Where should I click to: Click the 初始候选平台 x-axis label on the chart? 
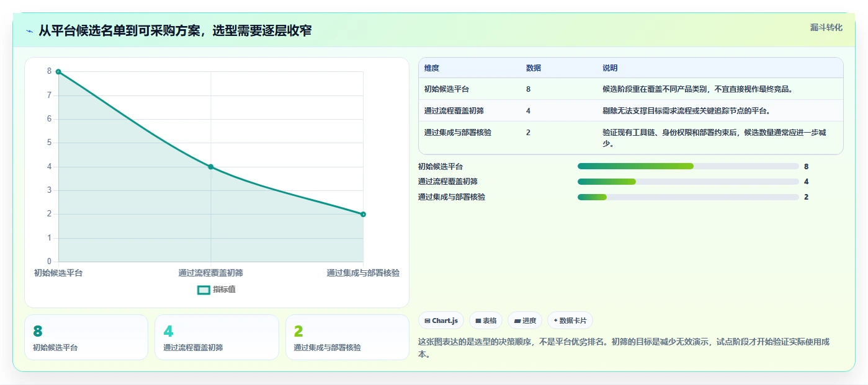point(58,273)
